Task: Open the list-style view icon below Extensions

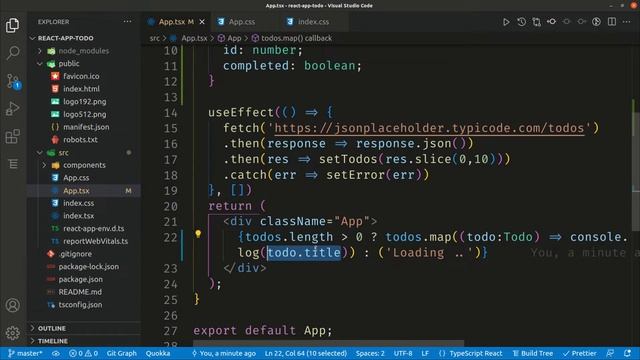Action: [13, 164]
